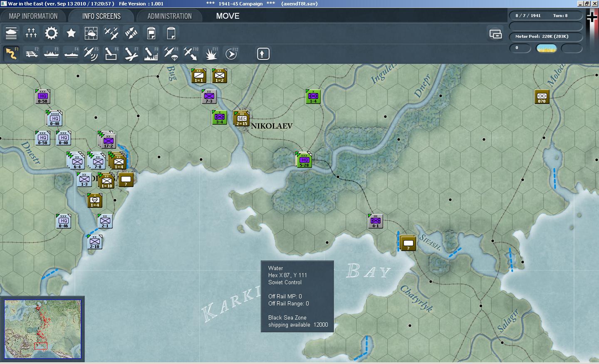Open the air doctrine planes icon
599x364 pixels.
point(111,33)
